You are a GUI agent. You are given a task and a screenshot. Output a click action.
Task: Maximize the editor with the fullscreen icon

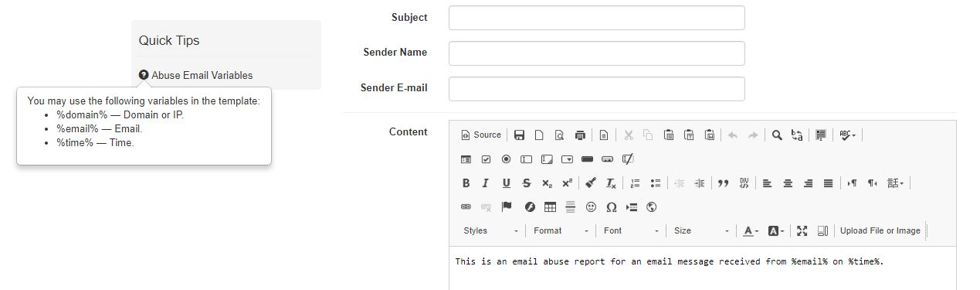tap(802, 231)
